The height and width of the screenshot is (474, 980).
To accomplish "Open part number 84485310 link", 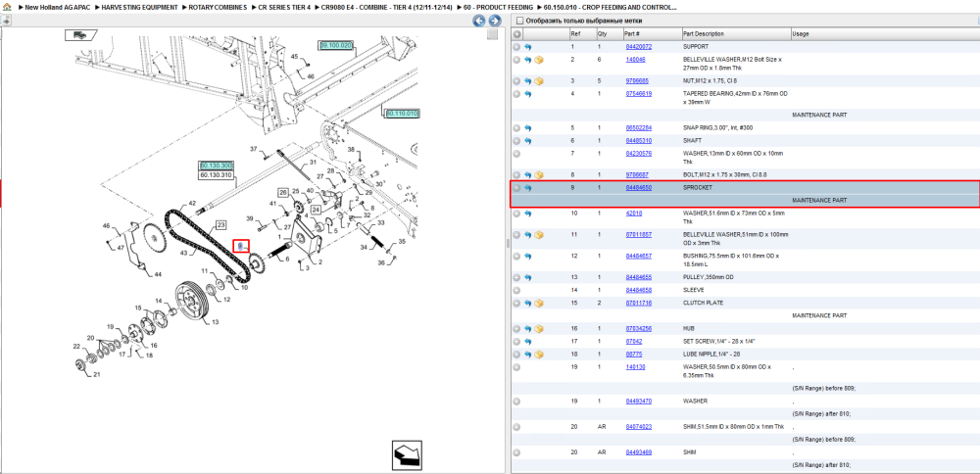I will pos(639,141).
